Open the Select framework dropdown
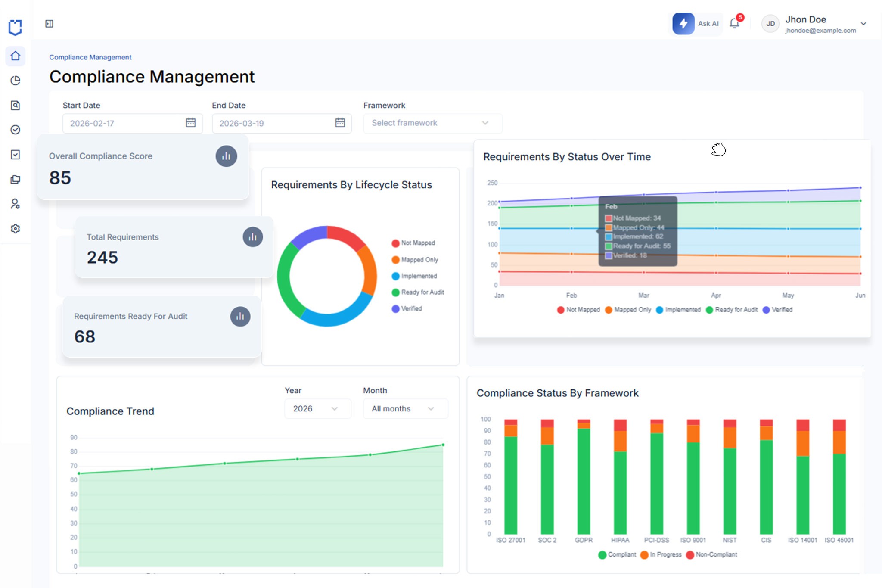This screenshot has width=882, height=588. (432, 123)
